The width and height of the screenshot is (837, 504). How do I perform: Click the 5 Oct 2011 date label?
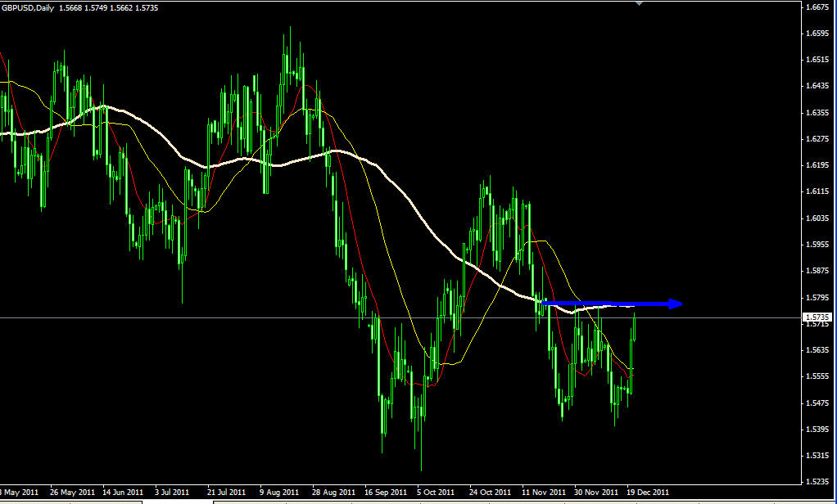tap(437, 493)
